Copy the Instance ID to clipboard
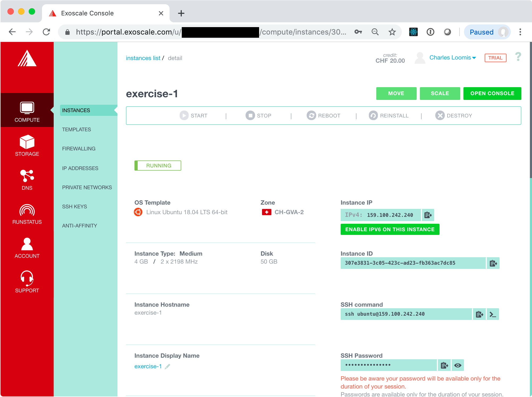532x397 pixels. [493, 263]
